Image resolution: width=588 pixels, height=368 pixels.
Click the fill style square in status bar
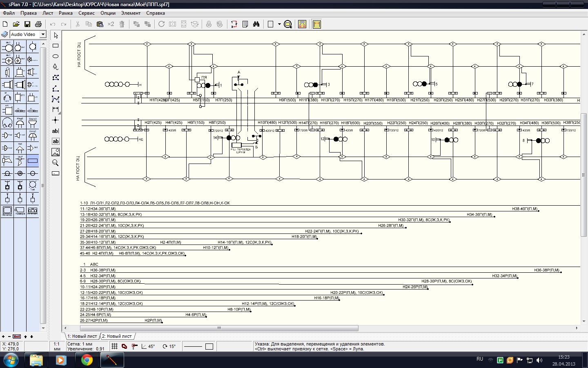point(209,346)
